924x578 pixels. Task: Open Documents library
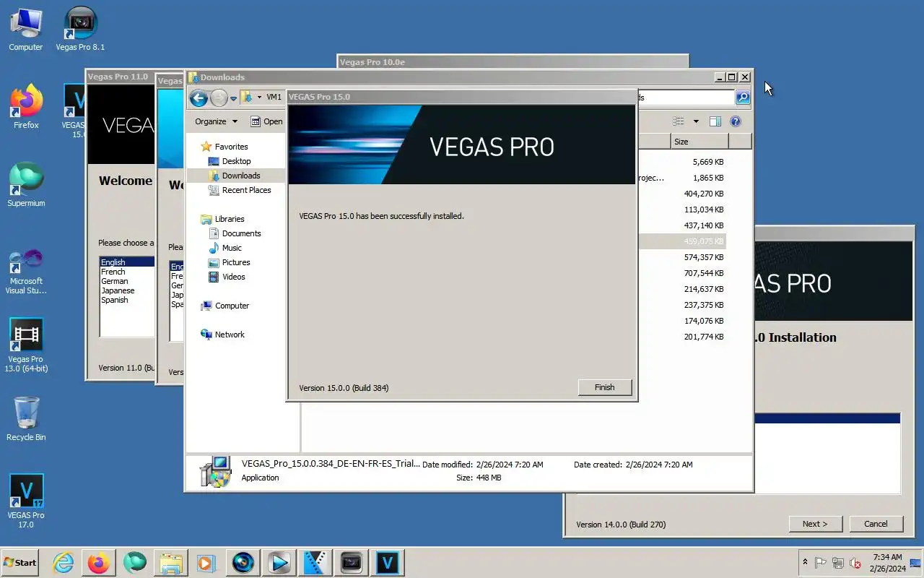(241, 233)
